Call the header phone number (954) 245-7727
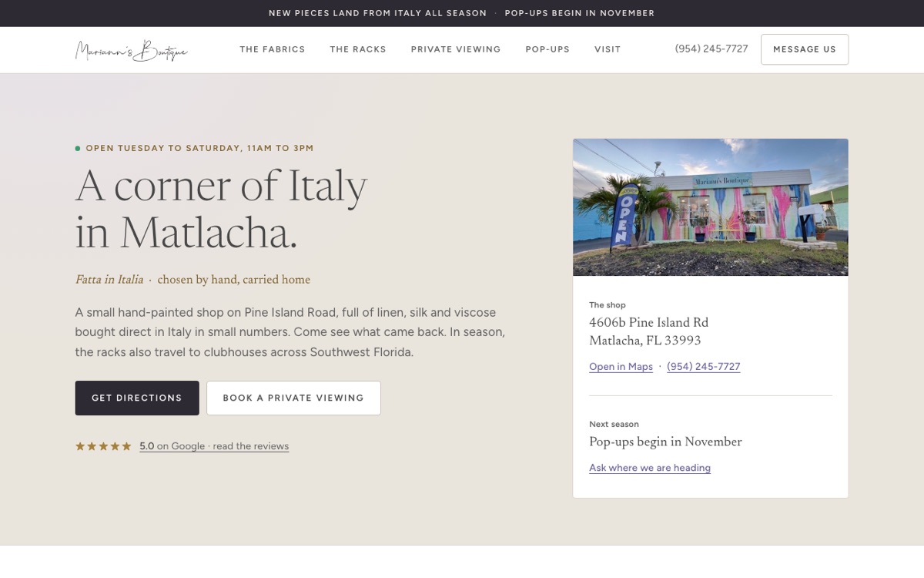This screenshot has height=578, width=924. coord(711,49)
